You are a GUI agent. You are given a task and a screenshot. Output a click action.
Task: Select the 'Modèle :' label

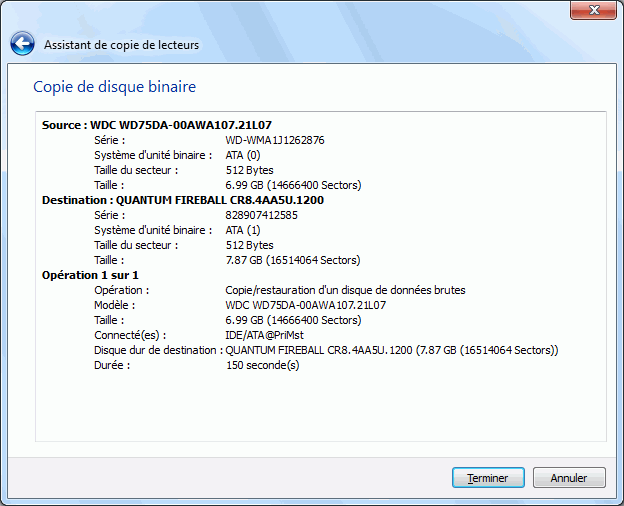click(115, 305)
